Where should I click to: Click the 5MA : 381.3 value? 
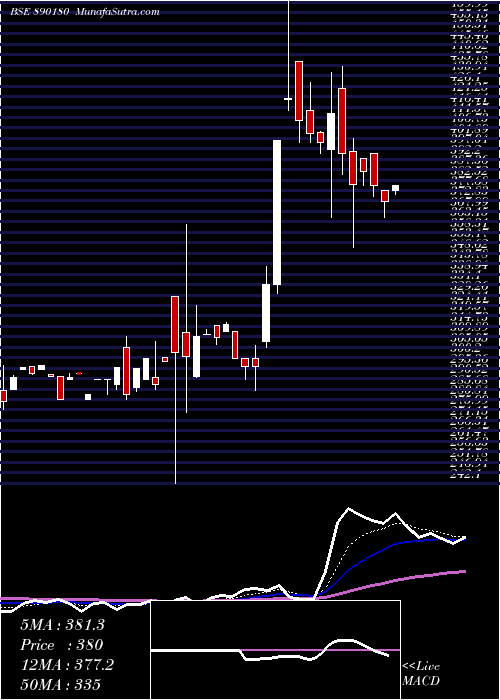62,625
